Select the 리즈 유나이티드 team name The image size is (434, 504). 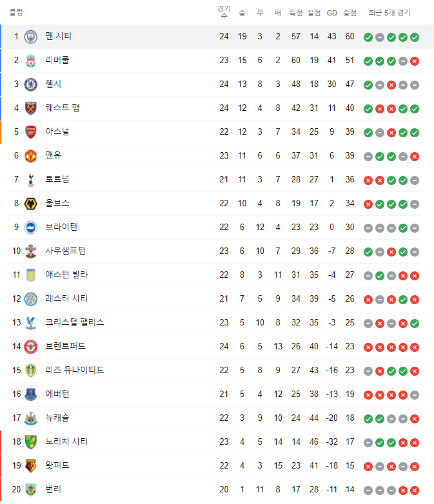(x=75, y=370)
